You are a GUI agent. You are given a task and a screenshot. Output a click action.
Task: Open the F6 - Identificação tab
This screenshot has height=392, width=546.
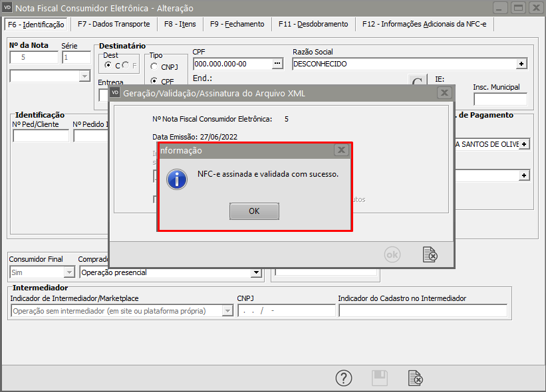tap(36, 25)
